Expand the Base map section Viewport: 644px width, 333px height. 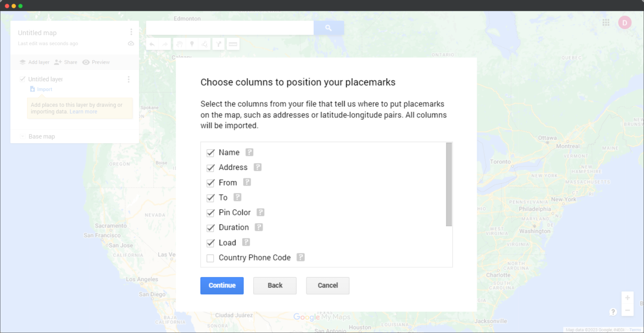pyautogui.click(x=22, y=136)
